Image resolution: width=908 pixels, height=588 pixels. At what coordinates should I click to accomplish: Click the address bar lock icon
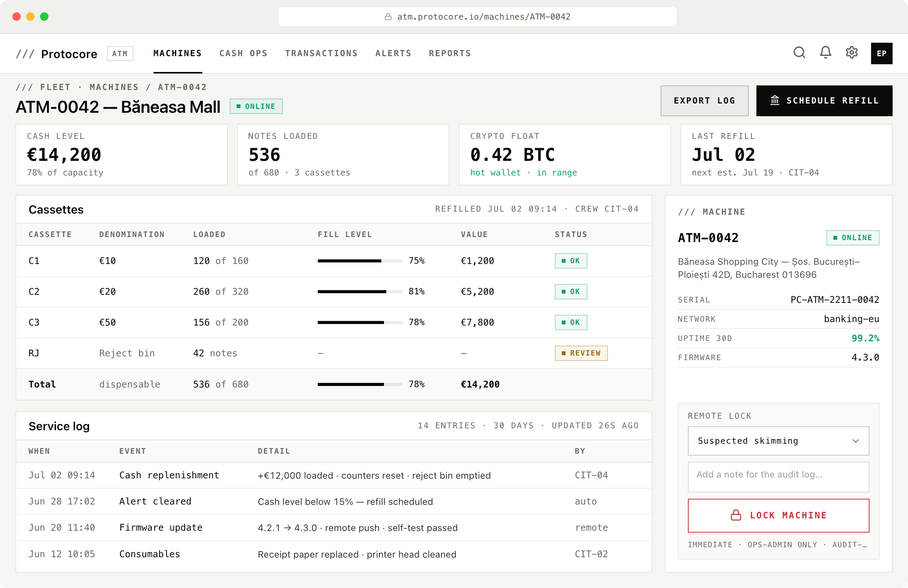[x=388, y=17]
